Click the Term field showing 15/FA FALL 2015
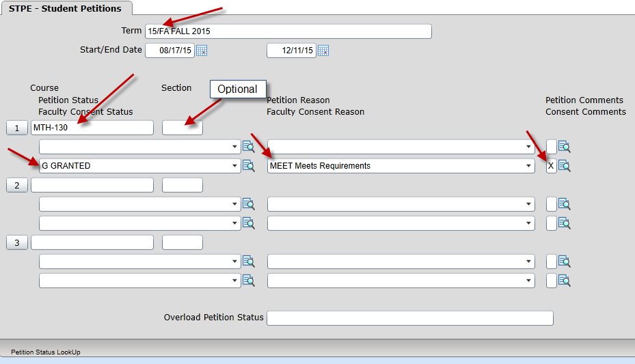 (x=288, y=31)
